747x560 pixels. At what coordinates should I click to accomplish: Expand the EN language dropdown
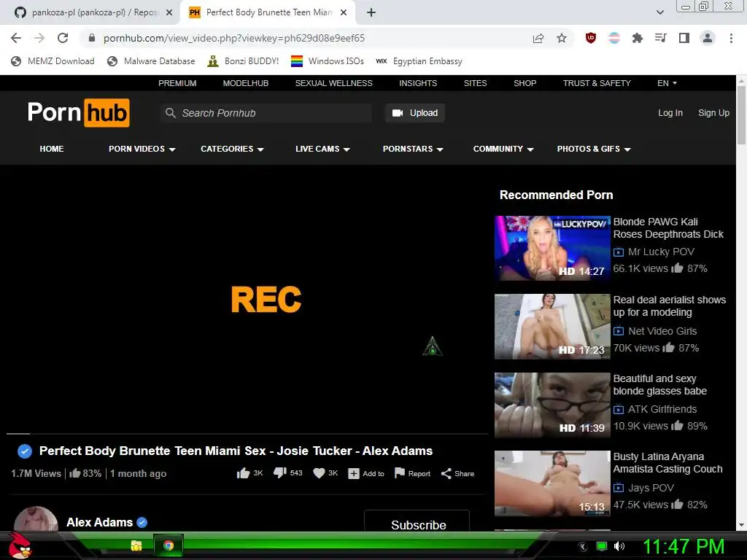coord(667,83)
